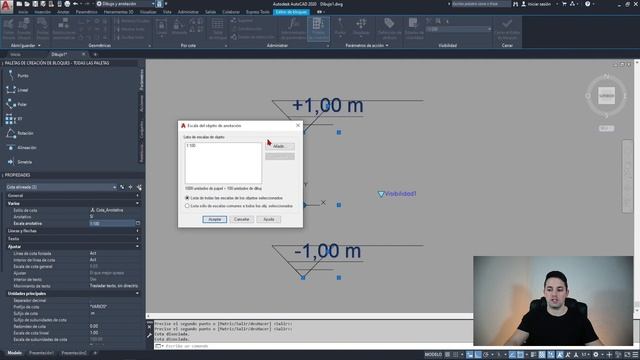Click Cancelar in the annotation scale dialog
640x360 pixels.
coord(242,219)
